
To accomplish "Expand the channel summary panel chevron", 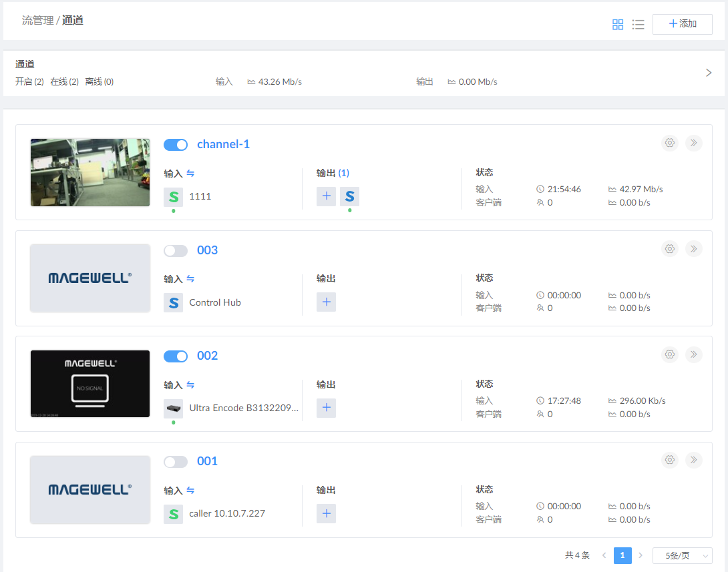I will tap(709, 73).
